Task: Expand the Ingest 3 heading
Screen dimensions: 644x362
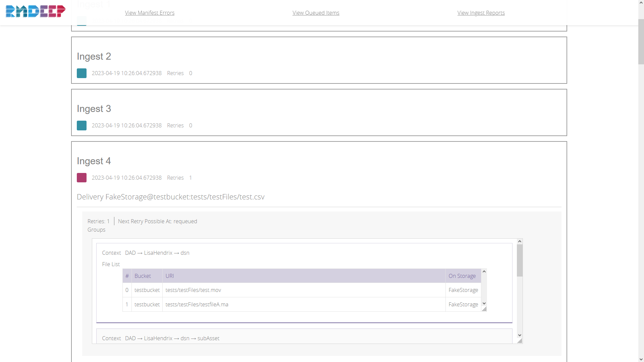Action: pyautogui.click(x=94, y=109)
